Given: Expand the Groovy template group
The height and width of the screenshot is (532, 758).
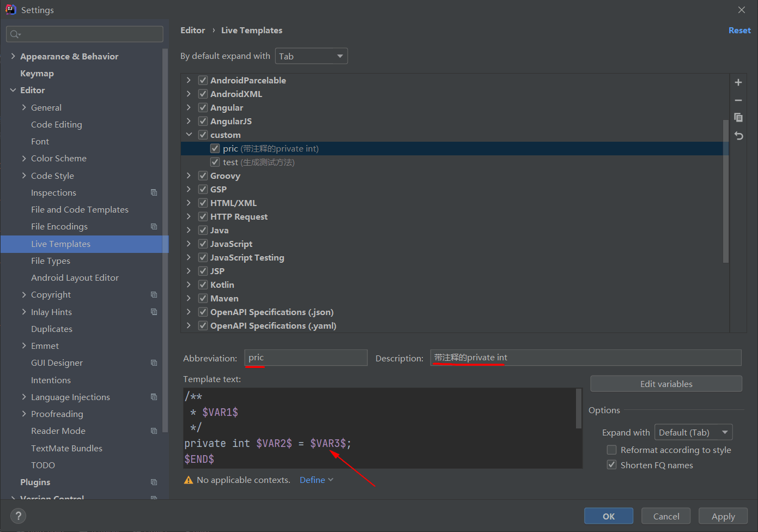Looking at the screenshot, I should [x=189, y=176].
